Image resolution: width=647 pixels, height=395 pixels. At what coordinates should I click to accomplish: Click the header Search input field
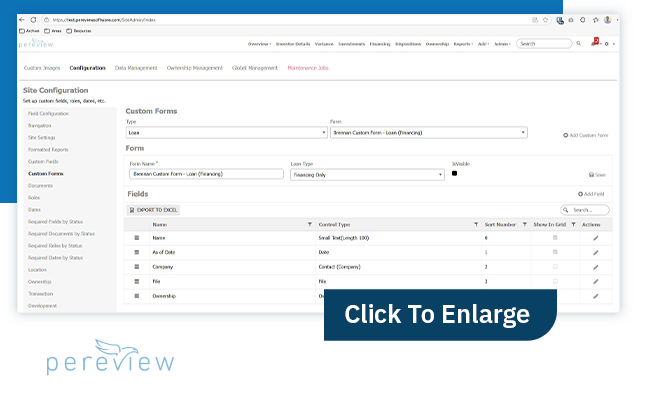544,43
